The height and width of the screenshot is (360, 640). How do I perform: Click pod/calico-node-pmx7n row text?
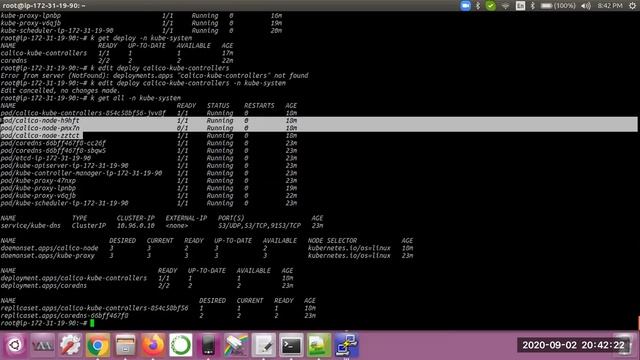click(x=40, y=128)
